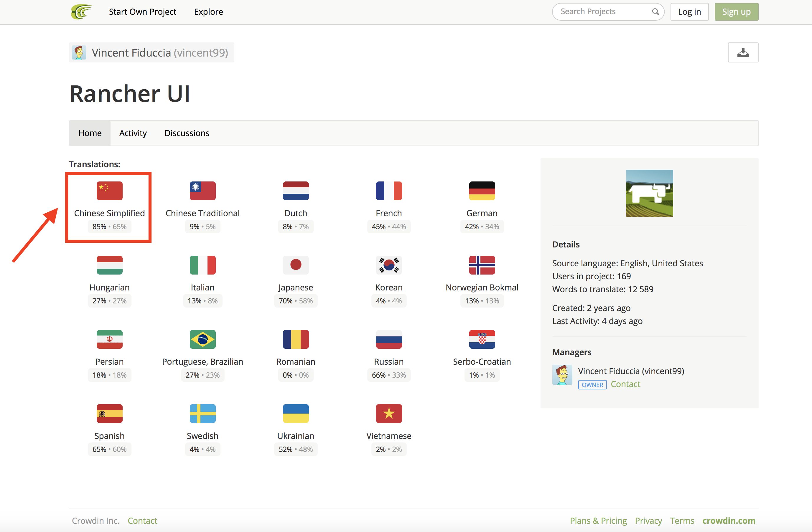
Task: Click the Portuguese, Brazilian language name
Action: (x=203, y=361)
